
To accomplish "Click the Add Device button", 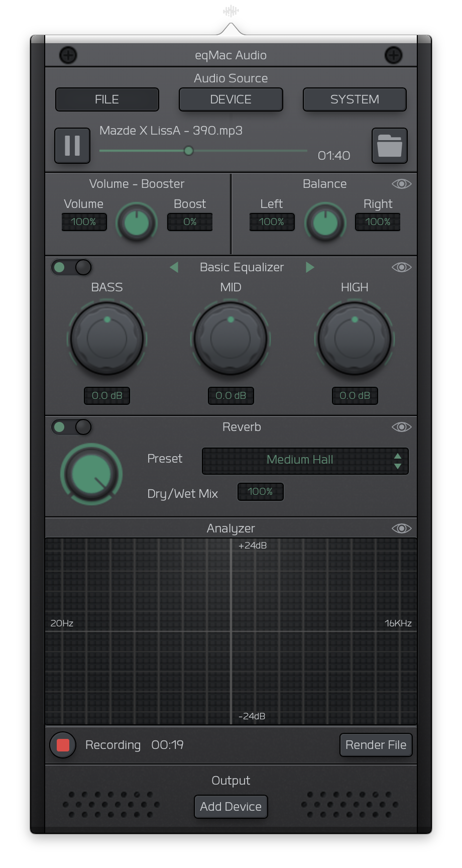I will [x=231, y=807].
